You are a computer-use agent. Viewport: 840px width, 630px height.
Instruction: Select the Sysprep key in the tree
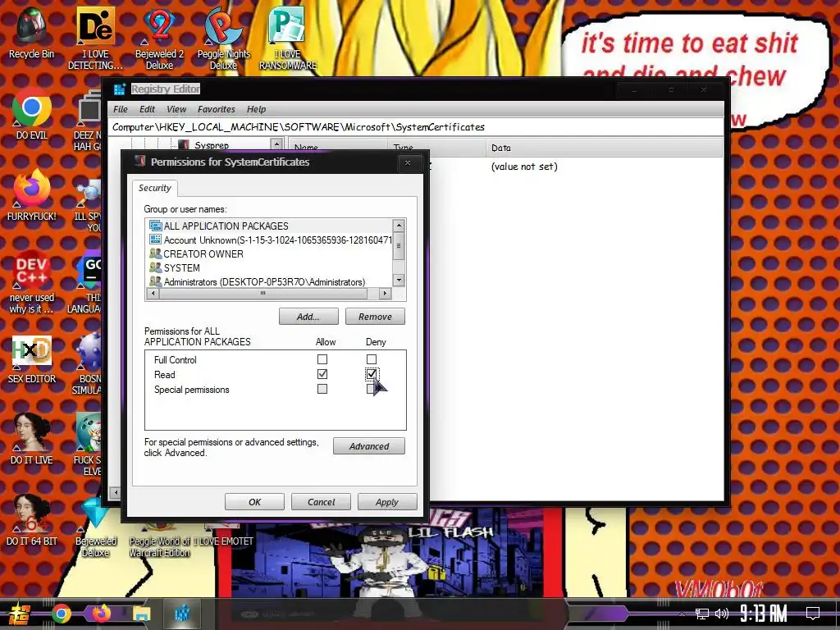212,145
